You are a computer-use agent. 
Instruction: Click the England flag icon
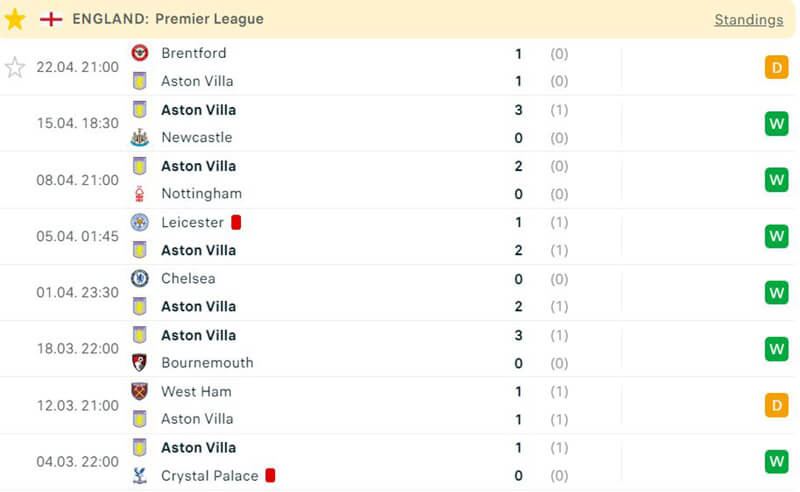tap(50, 19)
